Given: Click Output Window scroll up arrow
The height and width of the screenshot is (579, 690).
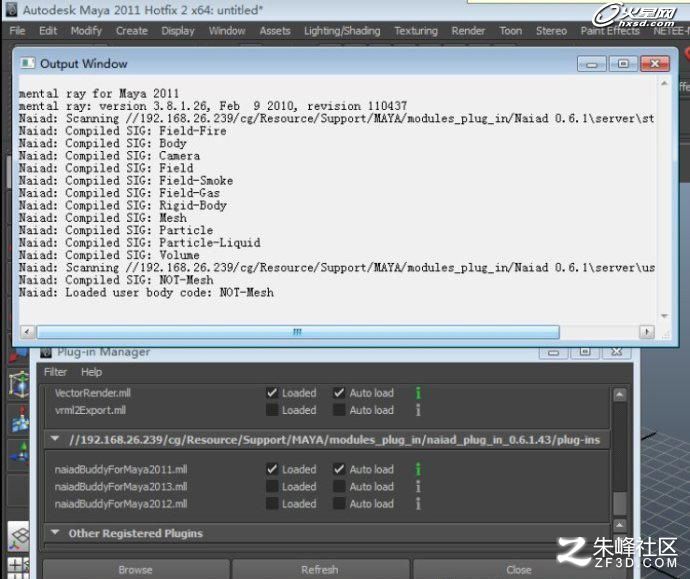Looking at the screenshot, I should [664, 83].
